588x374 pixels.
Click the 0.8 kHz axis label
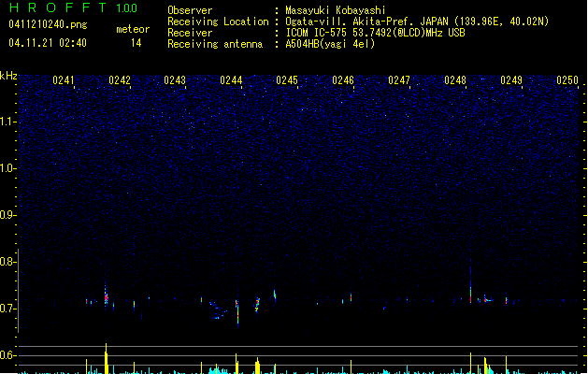click(x=7, y=262)
